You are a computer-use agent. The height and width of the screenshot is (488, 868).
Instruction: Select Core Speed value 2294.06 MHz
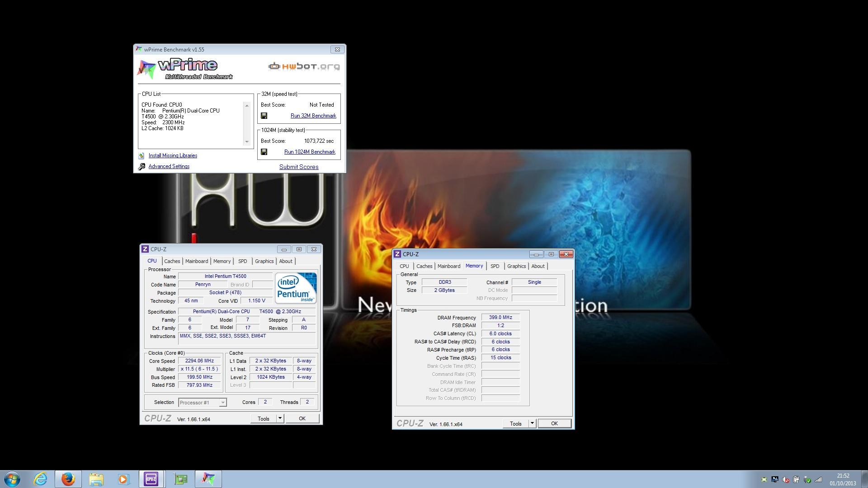click(x=199, y=361)
